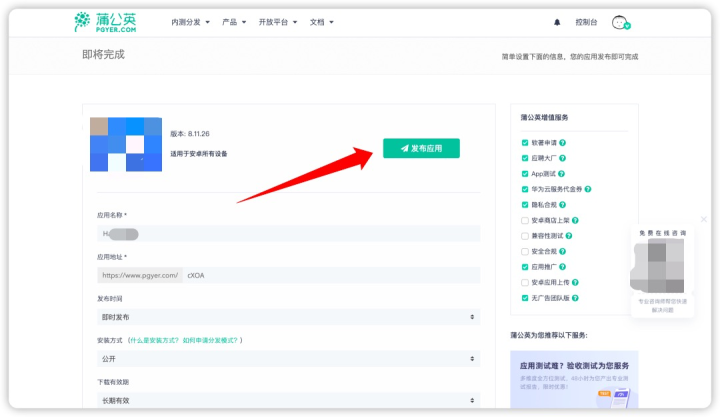Open the 内测分发 menu

[190, 22]
